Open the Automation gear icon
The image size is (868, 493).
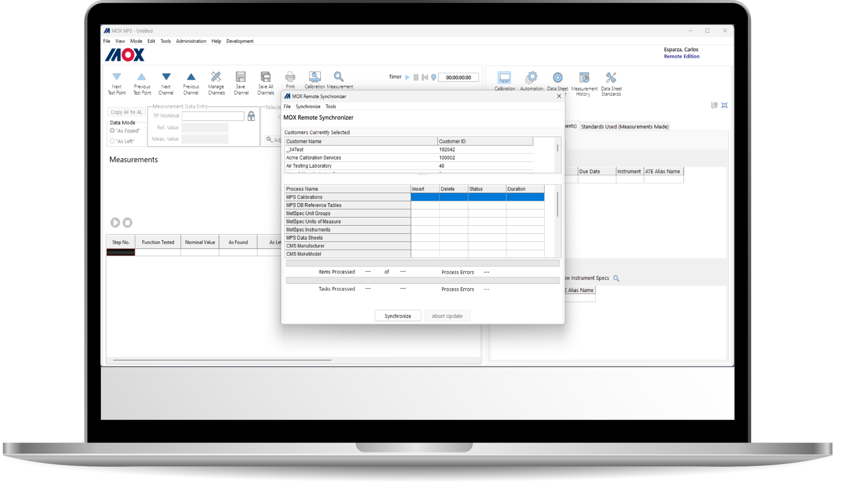pyautogui.click(x=531, y=78)
